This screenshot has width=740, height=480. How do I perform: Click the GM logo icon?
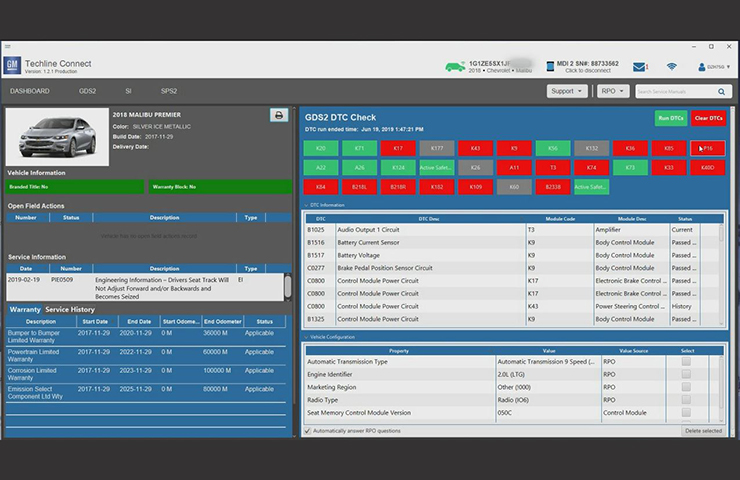click(12, 66)
